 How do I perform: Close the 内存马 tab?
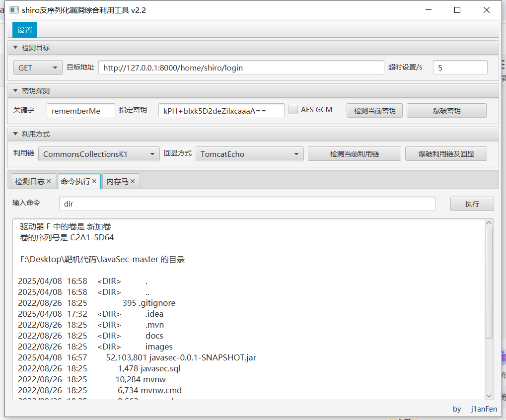(x=132, y=181)
